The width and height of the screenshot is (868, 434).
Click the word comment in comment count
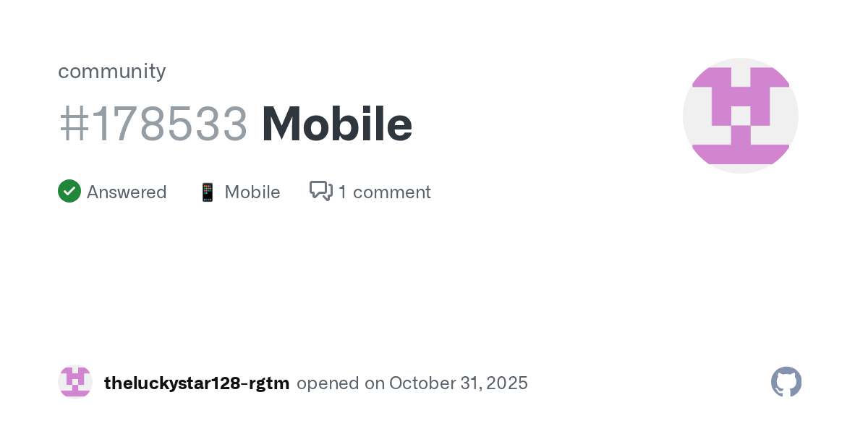(x=391, y=192)
